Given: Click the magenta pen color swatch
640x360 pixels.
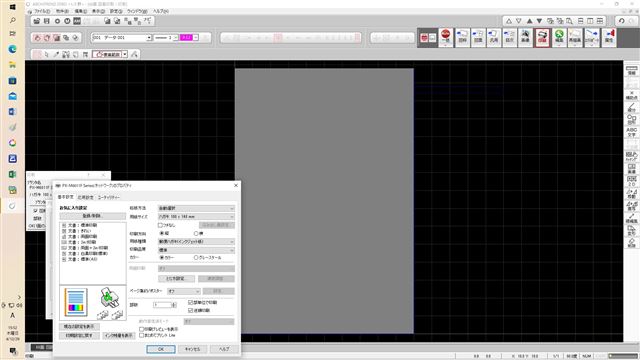Looking at the screenshot, I should [186, 38].
